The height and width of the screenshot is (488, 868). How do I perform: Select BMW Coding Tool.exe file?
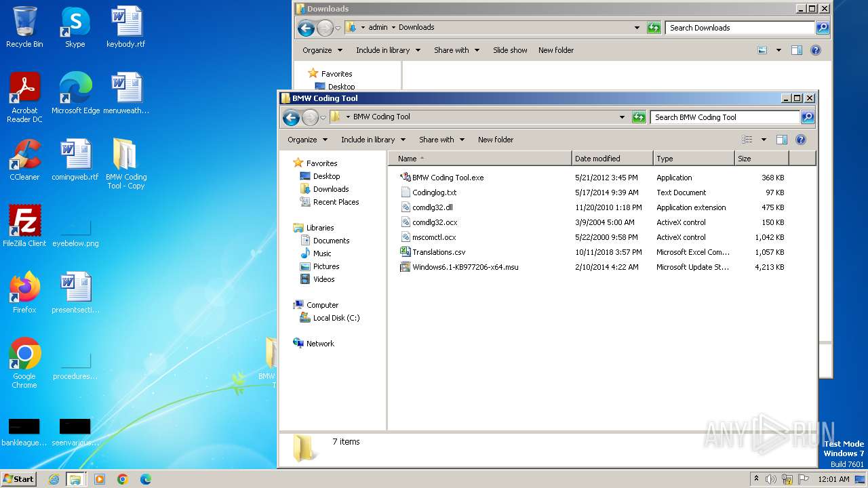click(x=448, y=178)
